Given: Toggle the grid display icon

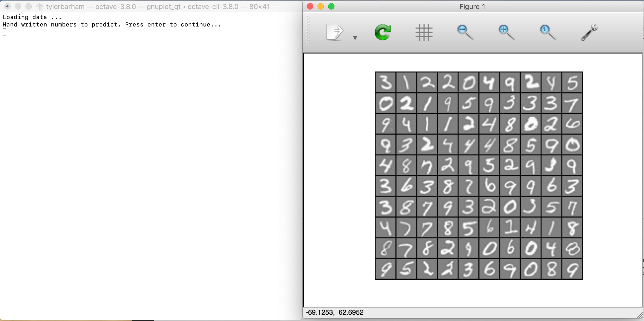Looking at the screenshot, I should point(424,32).
